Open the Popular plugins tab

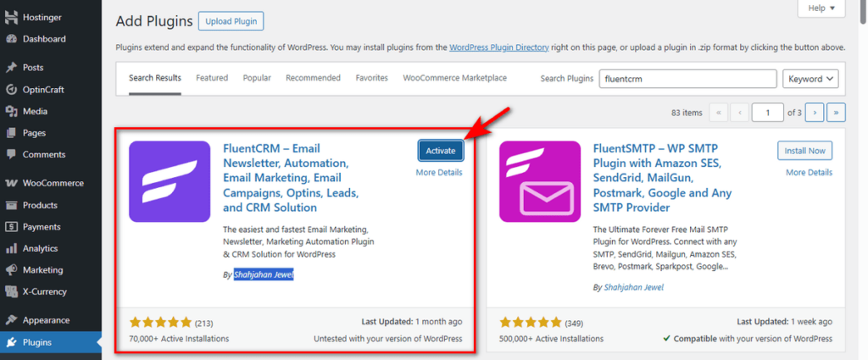[257, 78]
